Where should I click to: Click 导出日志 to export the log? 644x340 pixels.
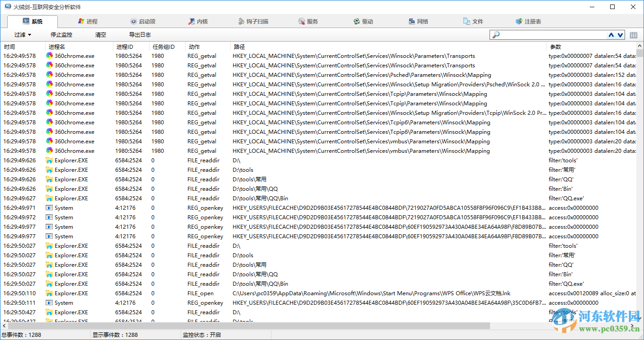[x=140, y=35]
